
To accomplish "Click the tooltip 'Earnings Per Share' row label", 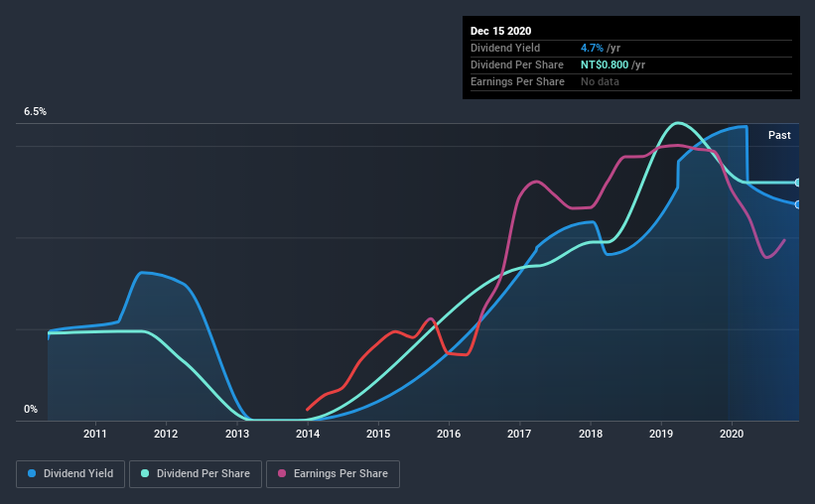I will tap(517, 82).
